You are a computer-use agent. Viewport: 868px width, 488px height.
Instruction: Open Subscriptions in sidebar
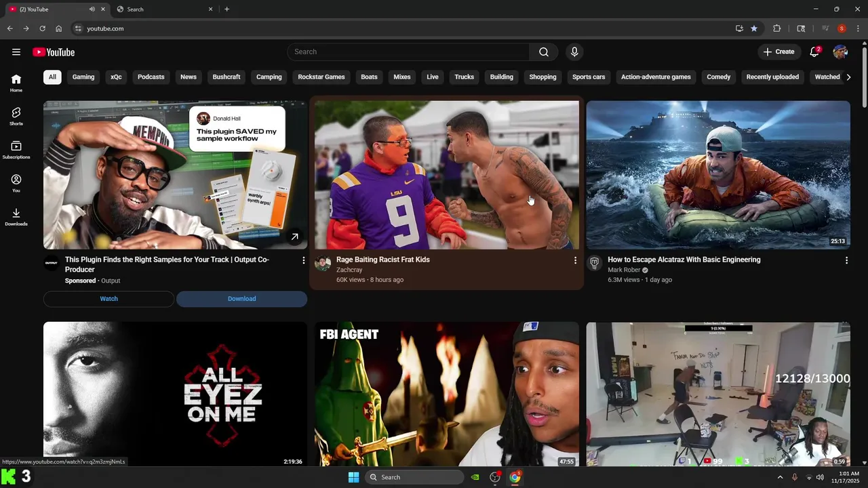coord(16,150)
